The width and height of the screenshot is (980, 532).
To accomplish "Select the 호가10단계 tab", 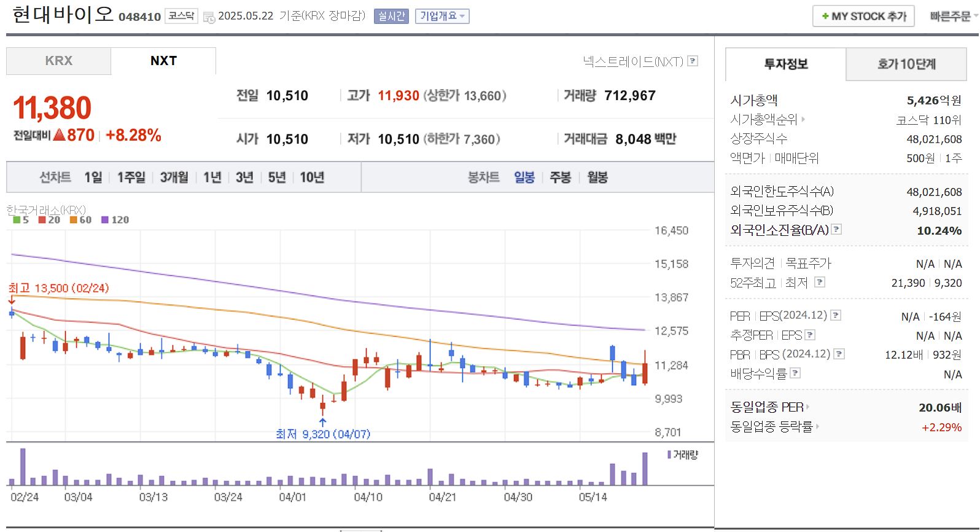I will click(906, 64).
